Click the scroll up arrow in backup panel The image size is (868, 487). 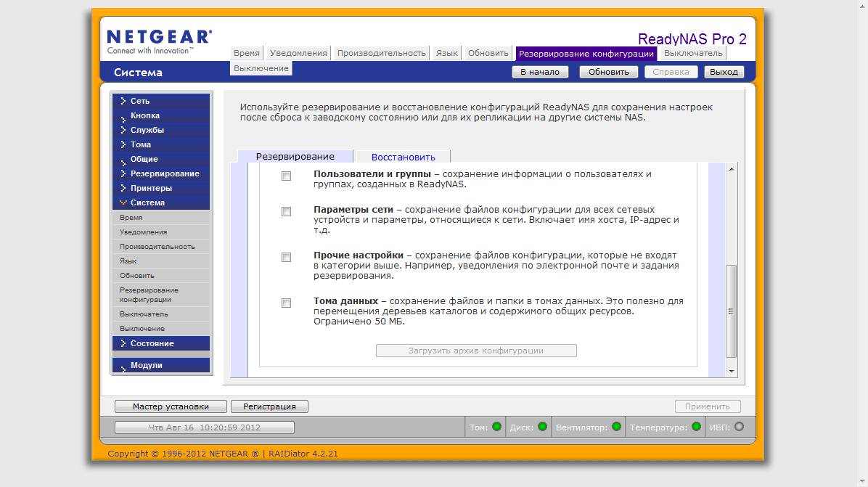click(x=732, y=169)
